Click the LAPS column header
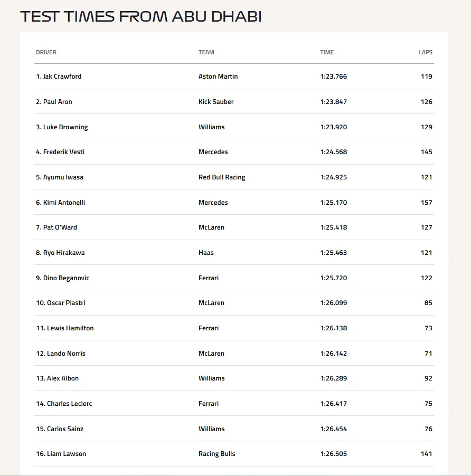This screenshot has width=471, height=476. (426, 52)
